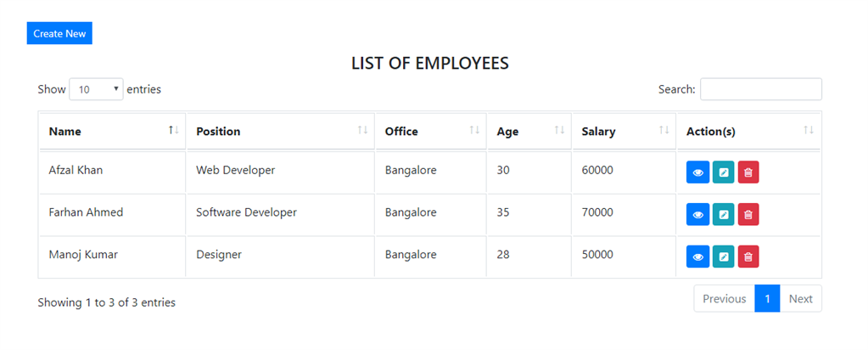
Task: View details for Manoj Kumar
Action: pos(697,256)
